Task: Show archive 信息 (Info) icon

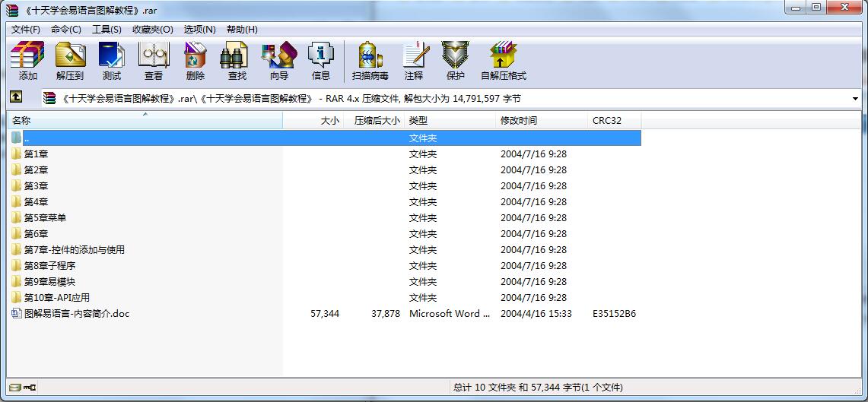Action: point(320,61)
